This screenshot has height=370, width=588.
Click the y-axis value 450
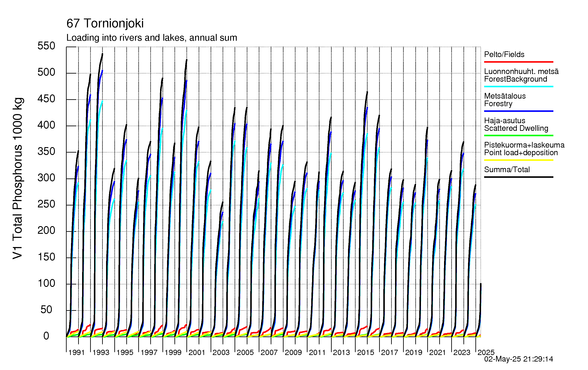(x=46, y=99)
